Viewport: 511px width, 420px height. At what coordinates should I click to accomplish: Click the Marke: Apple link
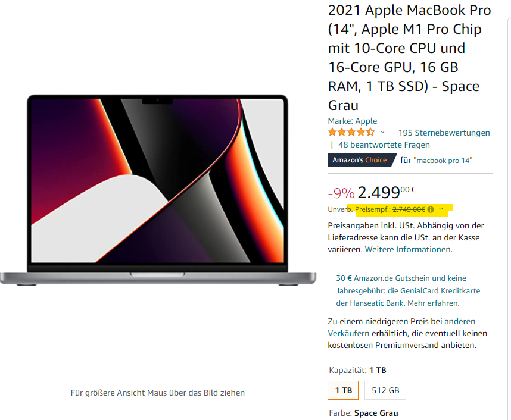click(x=353, y=121)
